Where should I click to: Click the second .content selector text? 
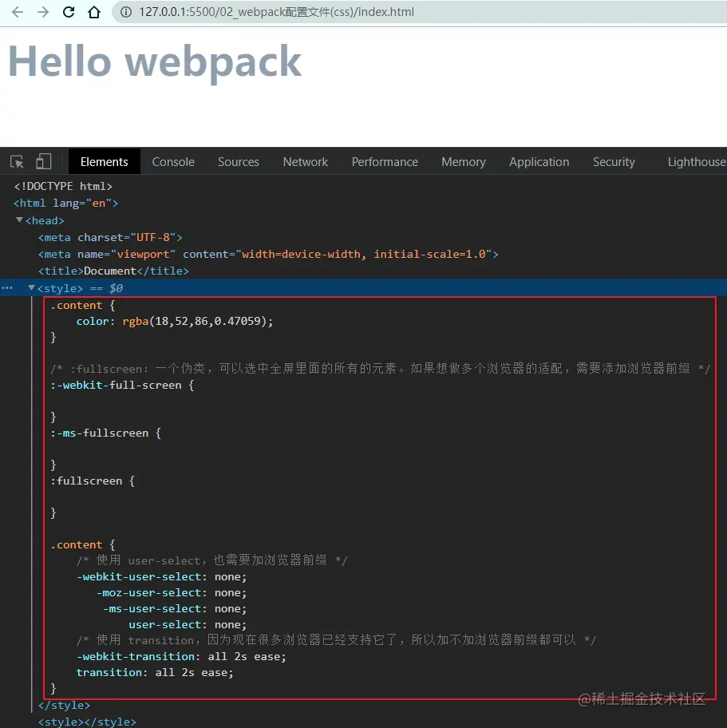[76, 545]
